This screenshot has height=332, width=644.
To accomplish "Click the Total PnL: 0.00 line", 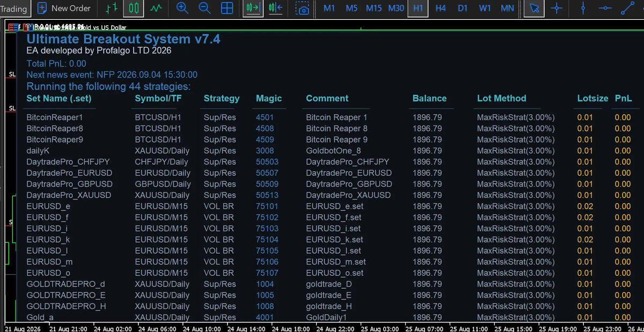I will (x=56, y=63).
